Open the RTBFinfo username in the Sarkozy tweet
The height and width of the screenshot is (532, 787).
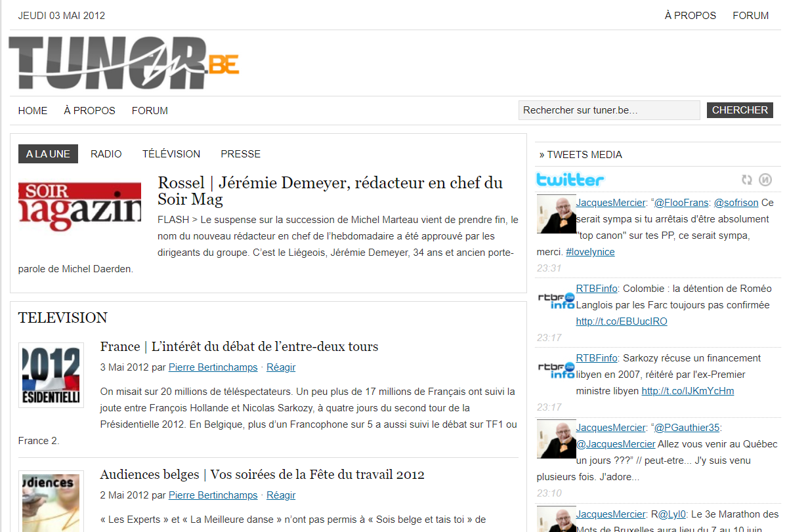pos(596,358)
